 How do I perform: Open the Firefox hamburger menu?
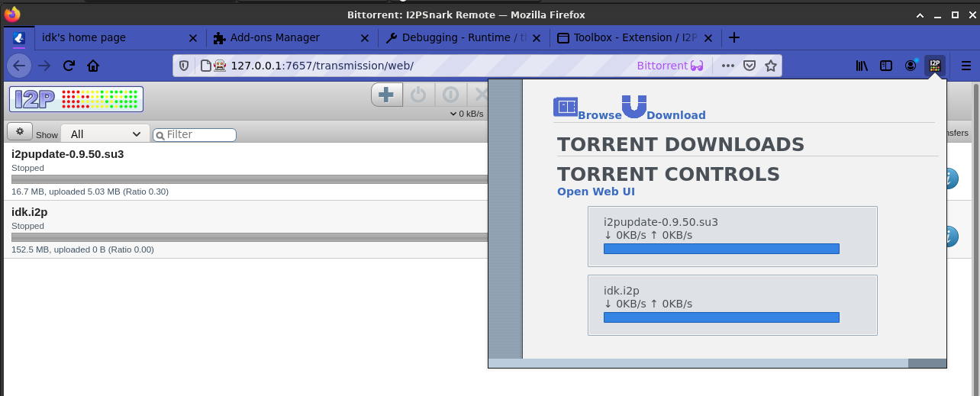[966, 66]
